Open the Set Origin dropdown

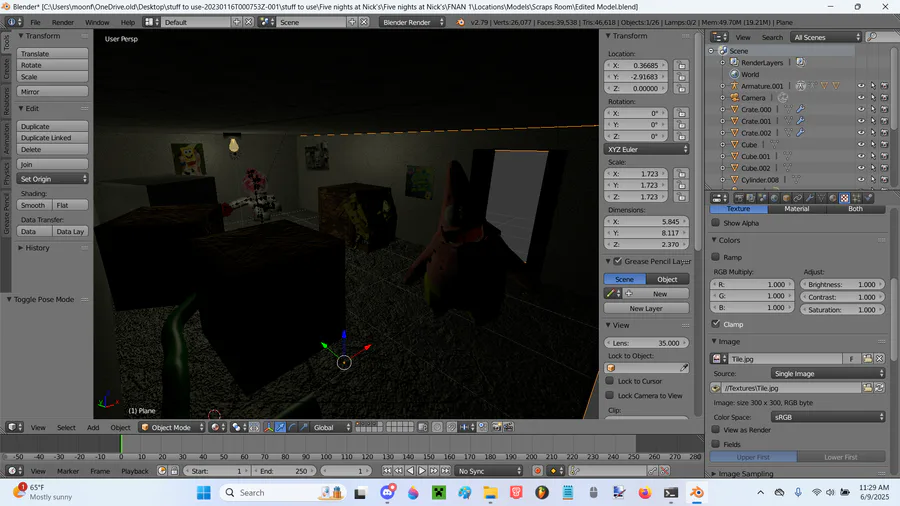coord(52,179)
